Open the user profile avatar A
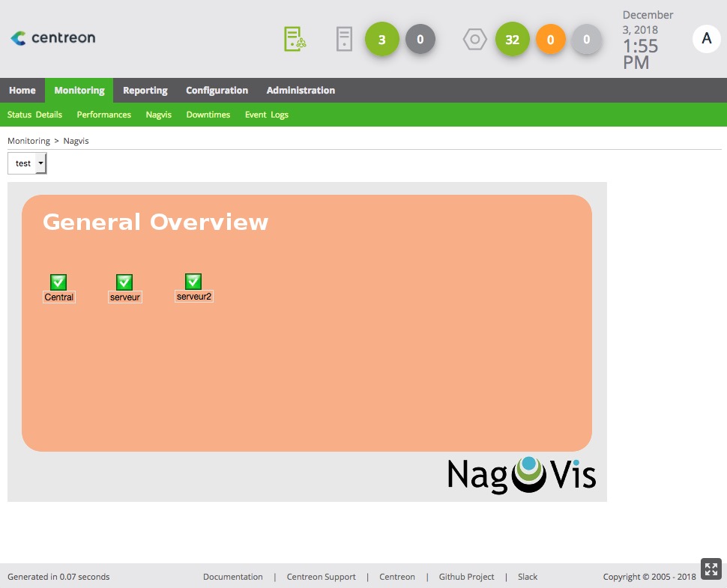Image resolution: width=727 pixels, height=588 pixels. (x=706, y=38)
